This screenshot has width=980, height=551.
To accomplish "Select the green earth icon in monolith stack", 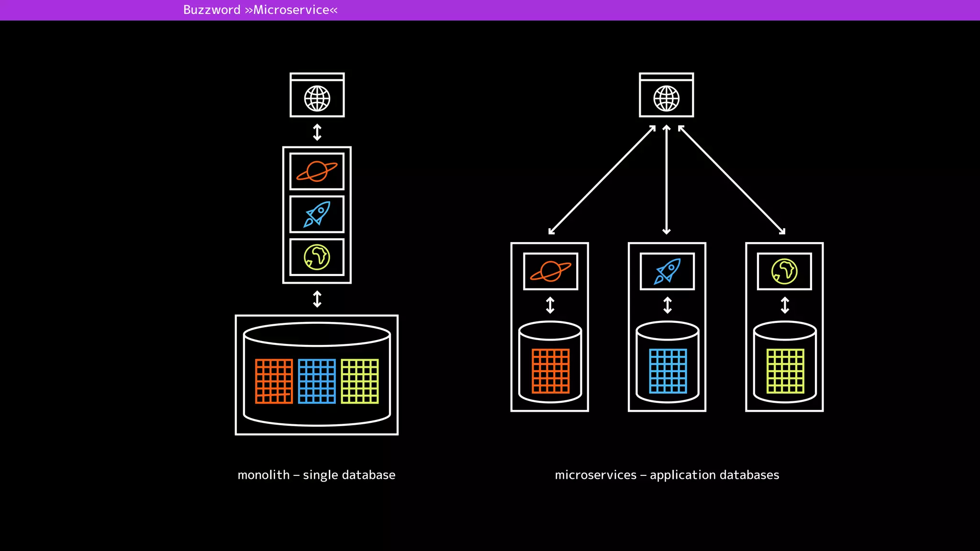I will coord(317,257).
